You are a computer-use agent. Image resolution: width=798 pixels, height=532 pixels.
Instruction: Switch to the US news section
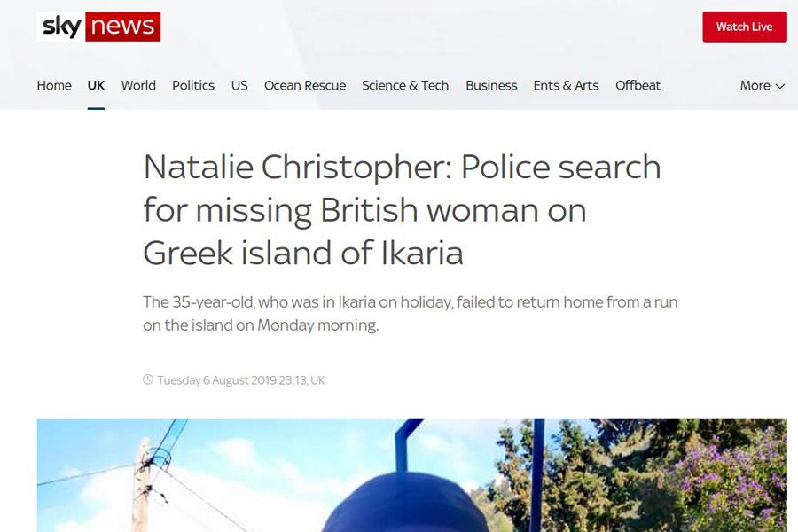tap(239, 85)
